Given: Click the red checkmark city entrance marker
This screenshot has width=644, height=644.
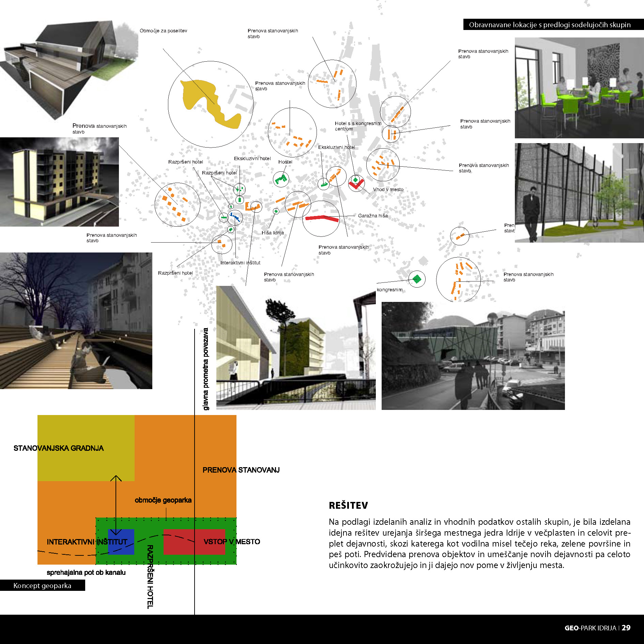Looking at the screenshot, I should [x=356, y=184].
